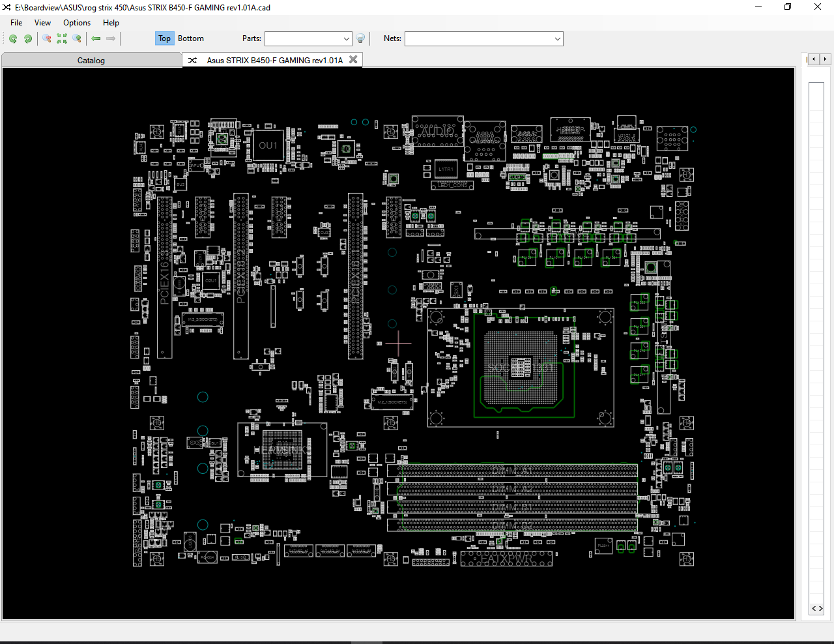Select the LED1_CON3 connector
Viewport: 834px width, 644px height.
(x=452, y=186)
